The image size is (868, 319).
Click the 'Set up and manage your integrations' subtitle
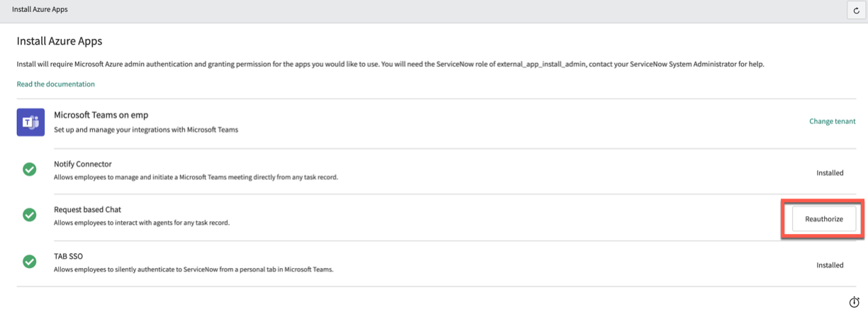coord(146,129)
